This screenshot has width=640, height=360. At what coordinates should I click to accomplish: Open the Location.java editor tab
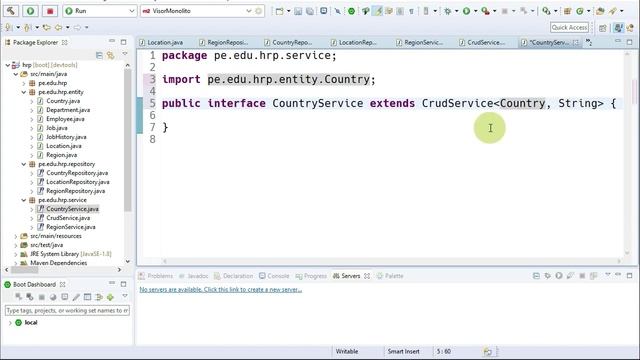(x=161, y=42)
